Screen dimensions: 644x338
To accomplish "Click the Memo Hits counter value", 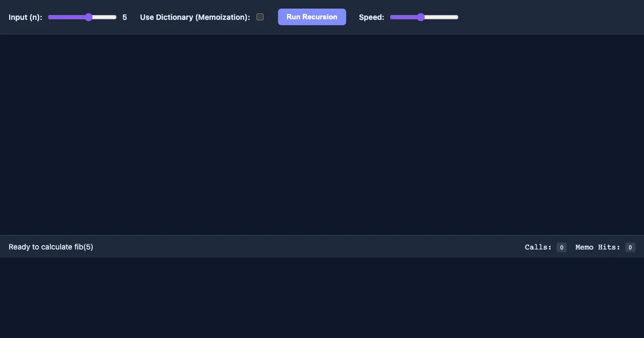I will tap(630, 247).
